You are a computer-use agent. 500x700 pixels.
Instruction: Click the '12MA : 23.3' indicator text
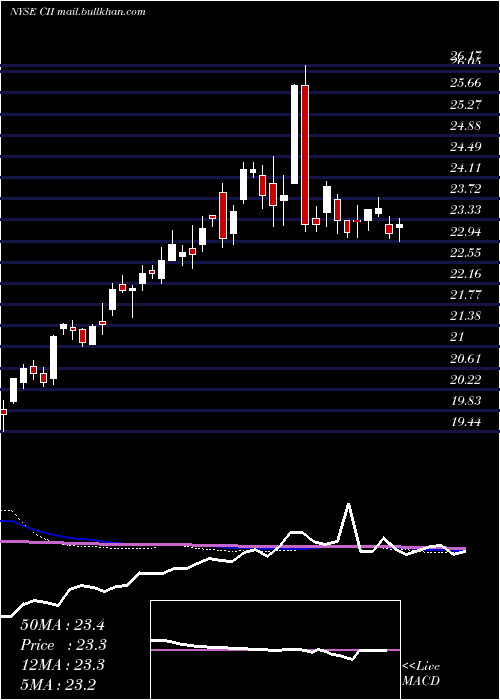(62, 665)
